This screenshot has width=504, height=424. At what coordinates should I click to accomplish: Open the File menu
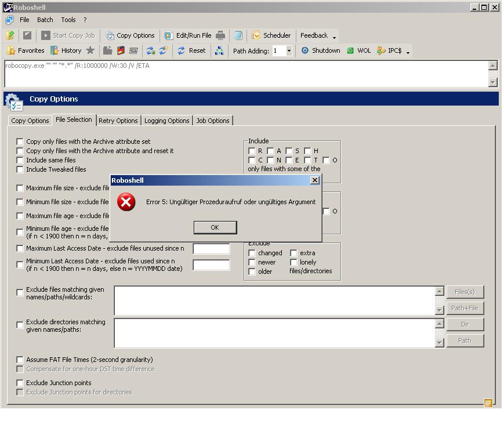24,20
